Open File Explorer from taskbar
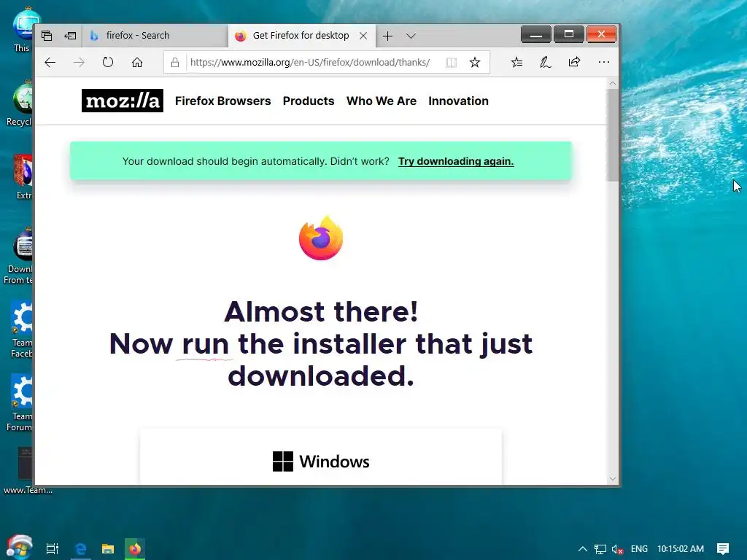This screenshot has width=747, height=560. click(x=108, y=549)
